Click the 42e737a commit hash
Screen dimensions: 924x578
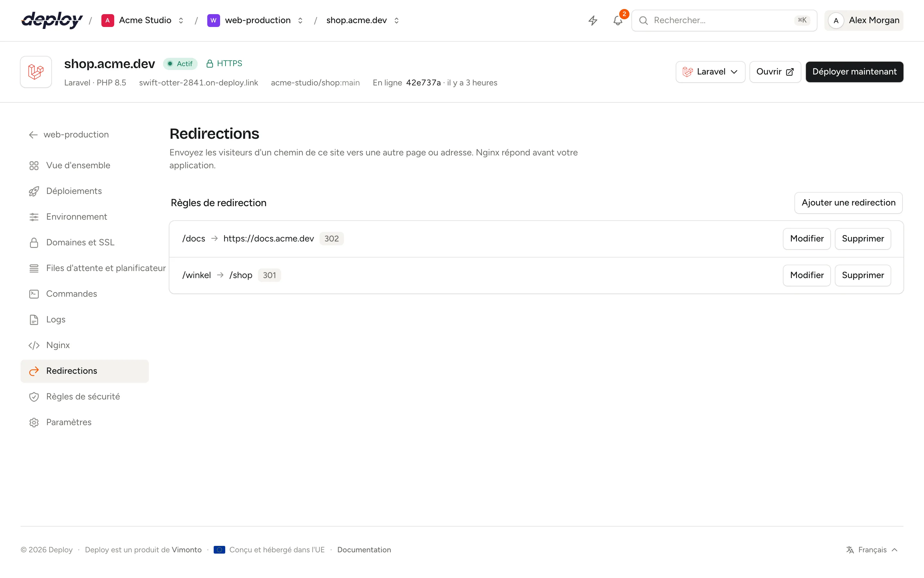424,83
